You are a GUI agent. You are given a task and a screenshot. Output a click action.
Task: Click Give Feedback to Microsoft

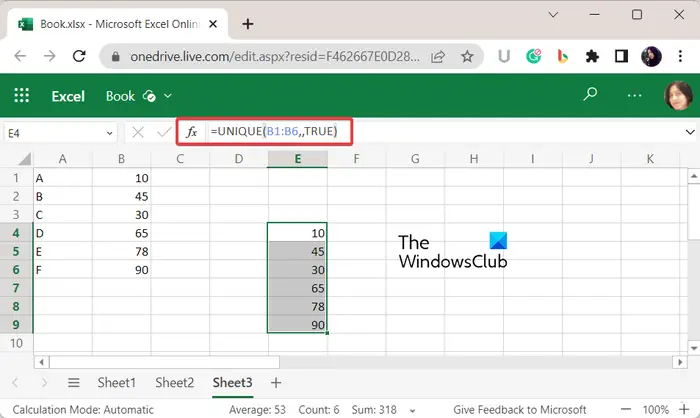coord(520,410)
